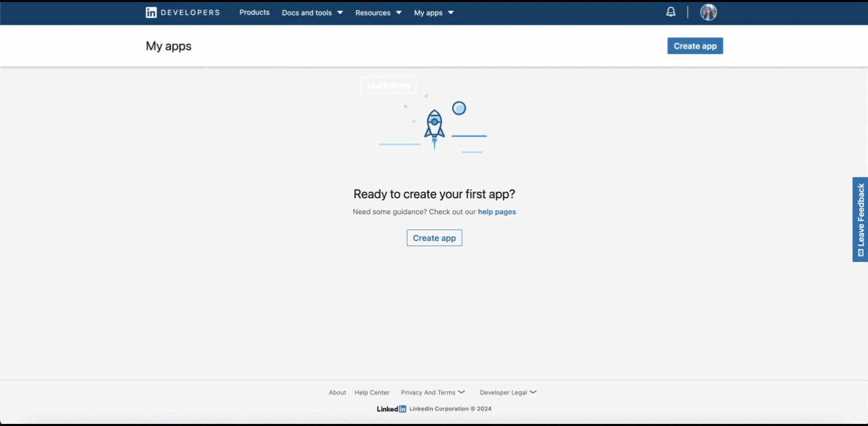This screenshot has width=868, height=426.
Task: Click the faded Learn More button
Action: 389,85
